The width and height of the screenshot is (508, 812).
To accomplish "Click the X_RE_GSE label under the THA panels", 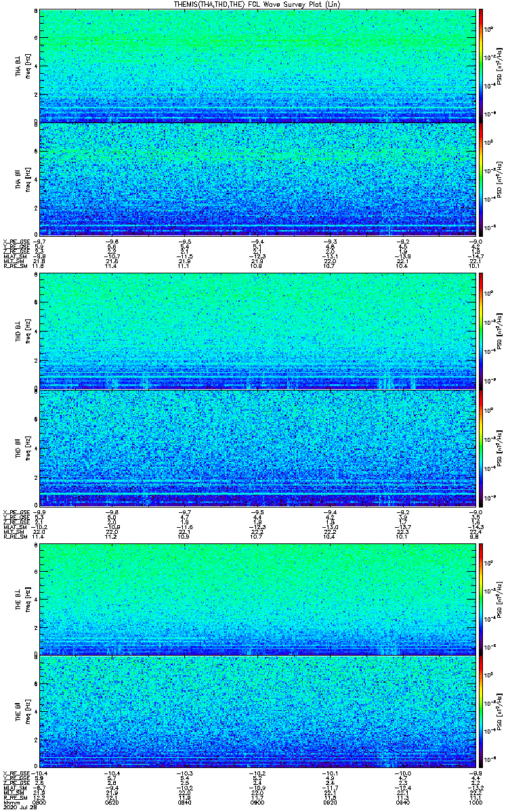I will click(x=15, y=242).
